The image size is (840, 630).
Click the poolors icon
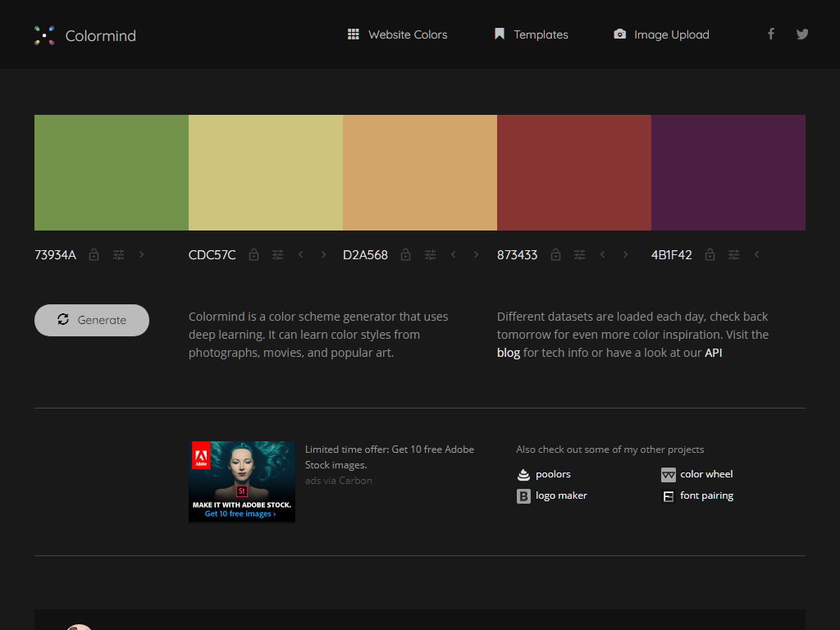point(523,475)
